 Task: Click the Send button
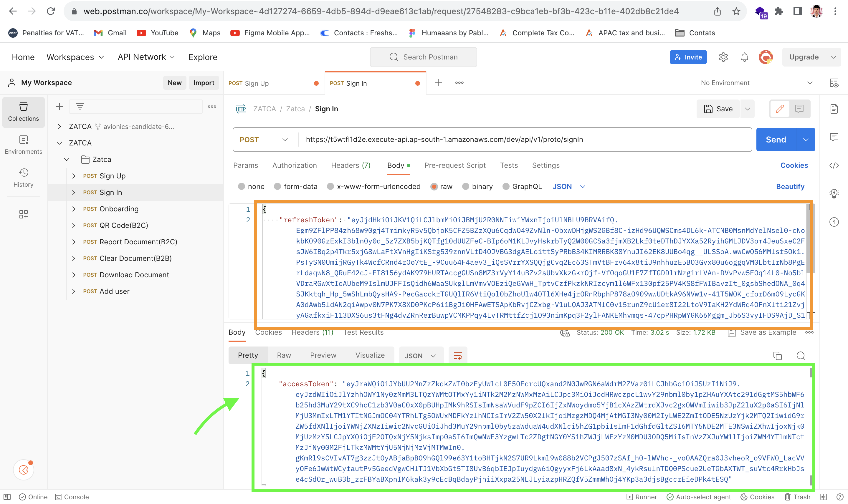click(x=775, y=139)
